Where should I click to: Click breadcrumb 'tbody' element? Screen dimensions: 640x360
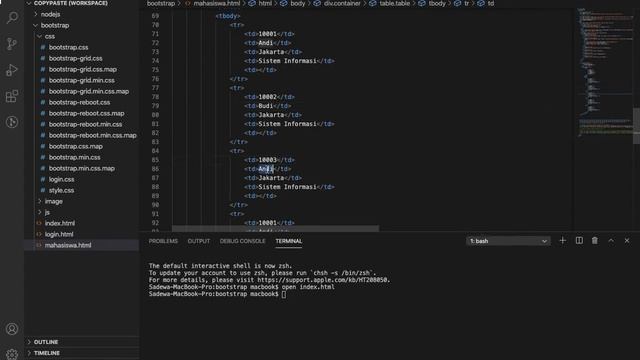click(437, 3)
